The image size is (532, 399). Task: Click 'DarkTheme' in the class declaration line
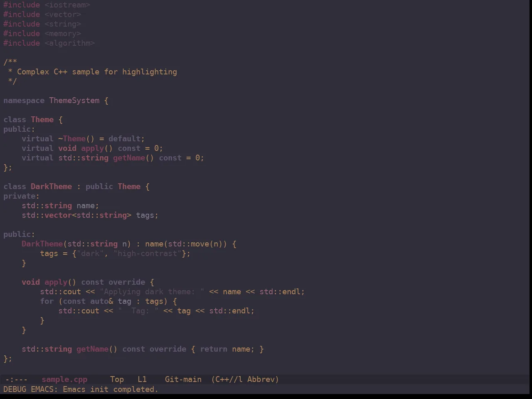51,187
